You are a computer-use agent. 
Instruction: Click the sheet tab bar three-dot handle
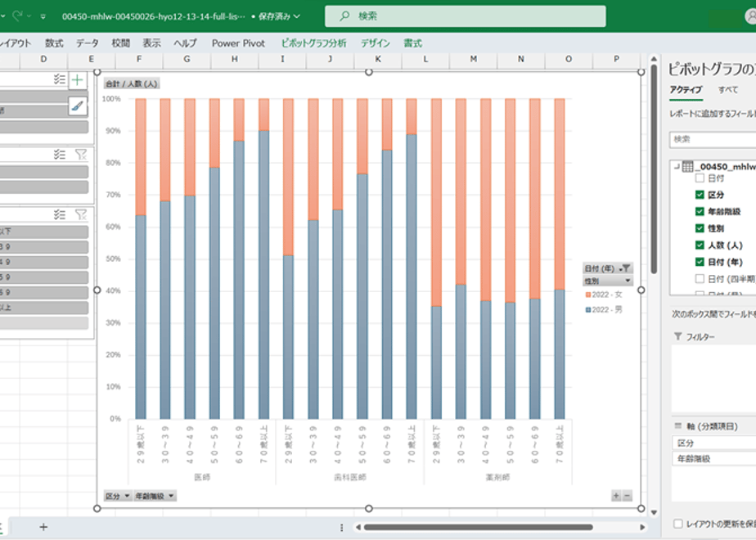pyautogui.click(x=342, y=528)
